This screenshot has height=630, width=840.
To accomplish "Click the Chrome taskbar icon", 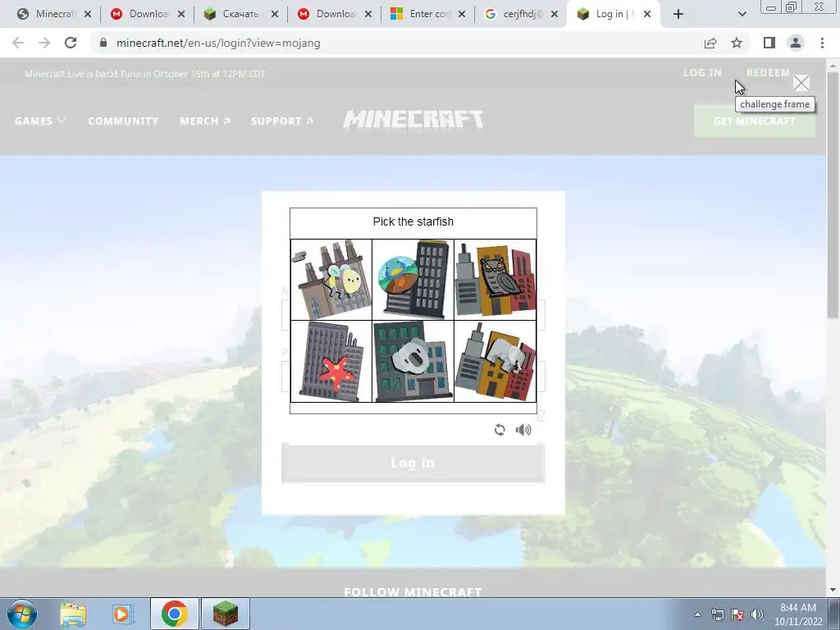I will pyautogui.click(x=174, y=614).
